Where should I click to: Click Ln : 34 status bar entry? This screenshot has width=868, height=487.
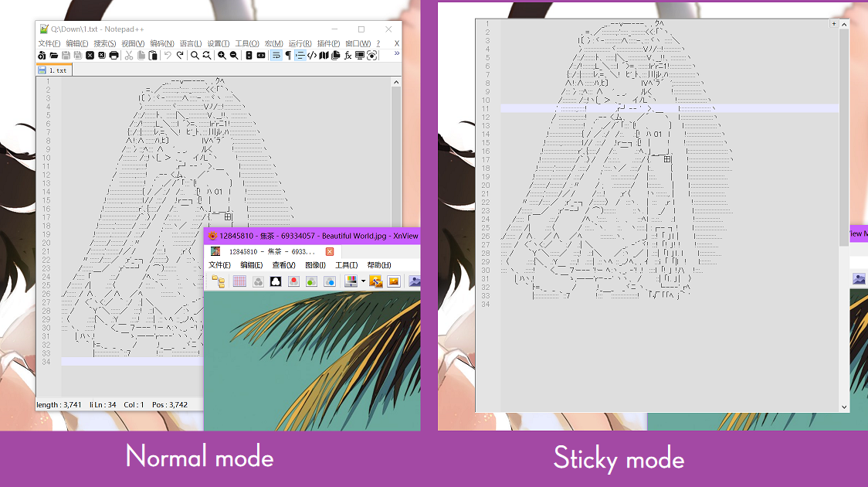103,405
